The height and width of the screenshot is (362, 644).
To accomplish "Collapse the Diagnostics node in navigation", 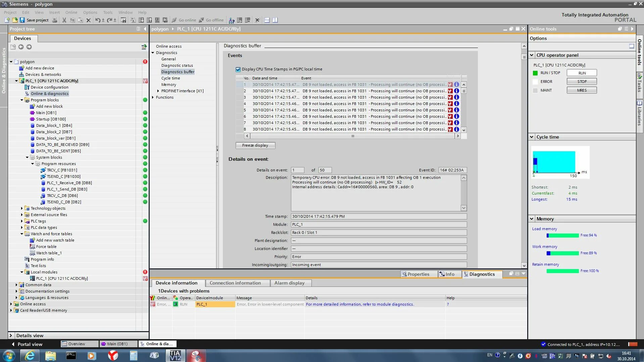I will (x=153, y=53).
